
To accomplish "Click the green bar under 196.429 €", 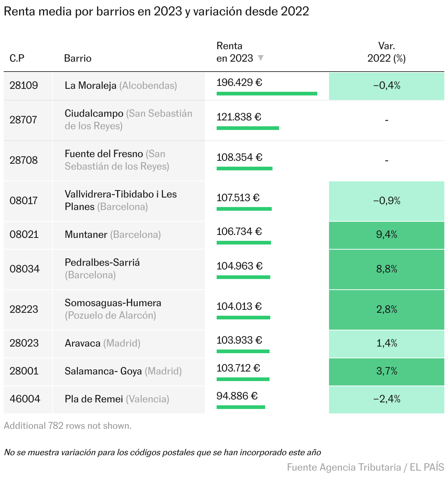I will (x=267, y=94).
